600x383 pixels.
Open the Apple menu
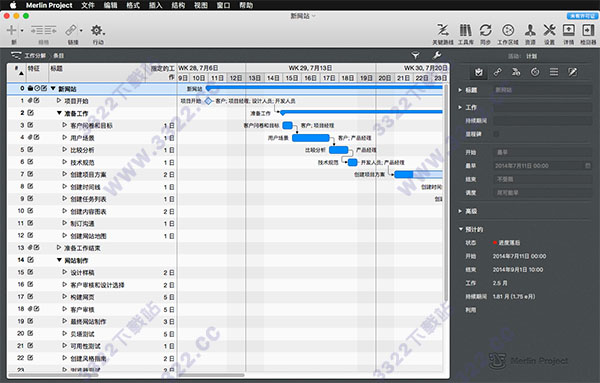click(x=13, y=5)
